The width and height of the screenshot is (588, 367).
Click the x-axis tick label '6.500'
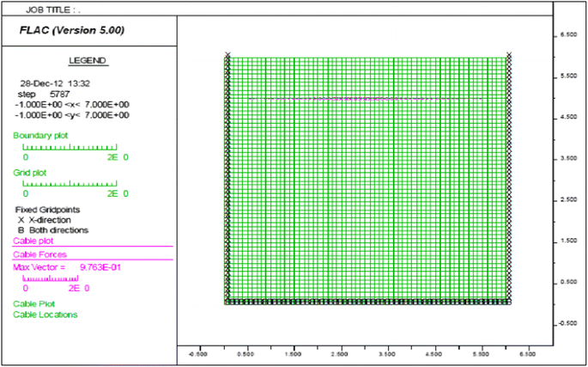point(529,354)
